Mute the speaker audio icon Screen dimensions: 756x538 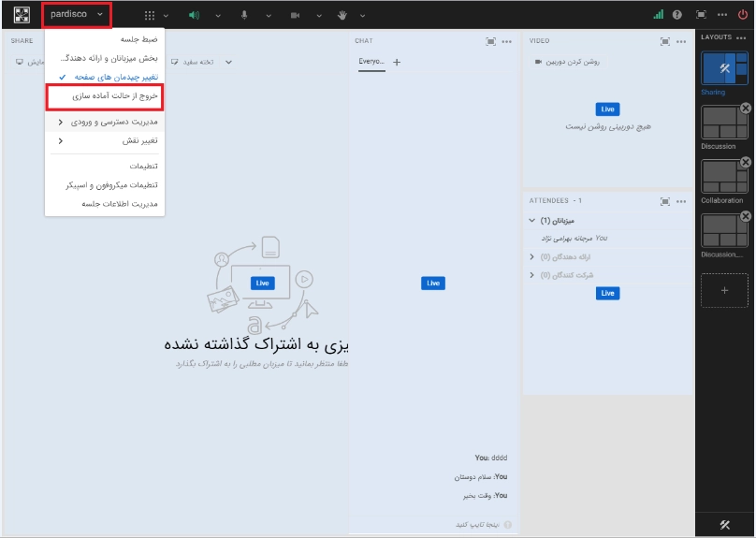[194, 15]
